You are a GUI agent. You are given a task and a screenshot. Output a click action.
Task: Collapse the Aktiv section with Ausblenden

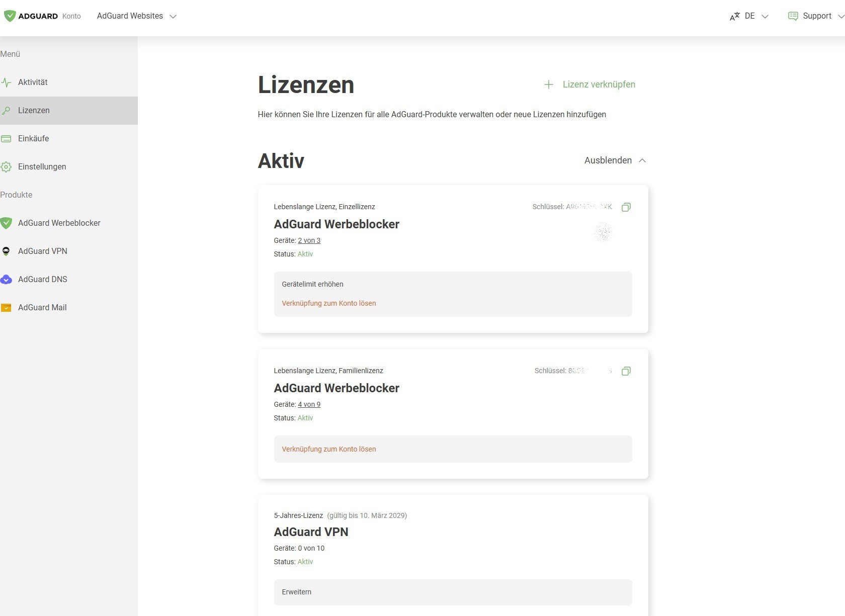pos(615,160)
